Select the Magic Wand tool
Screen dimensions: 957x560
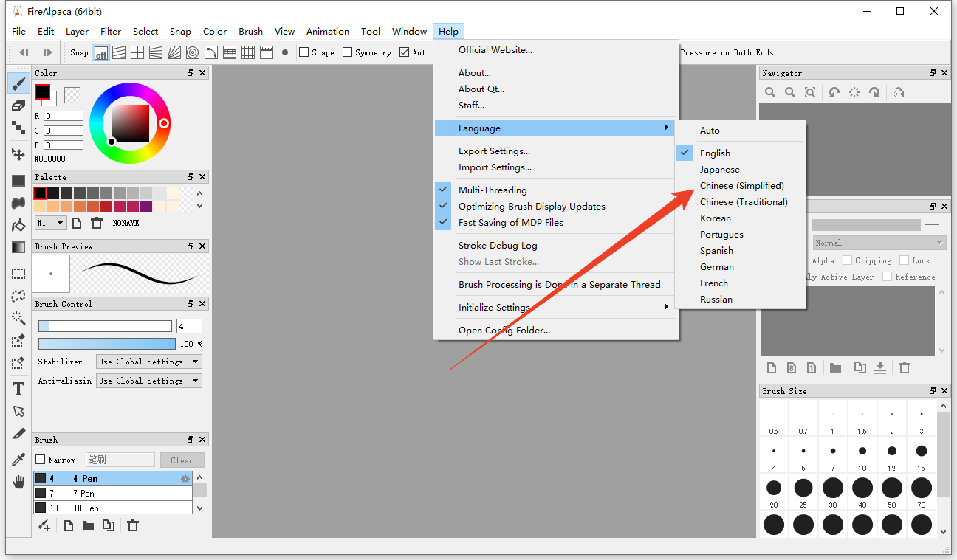coord(18,318)
